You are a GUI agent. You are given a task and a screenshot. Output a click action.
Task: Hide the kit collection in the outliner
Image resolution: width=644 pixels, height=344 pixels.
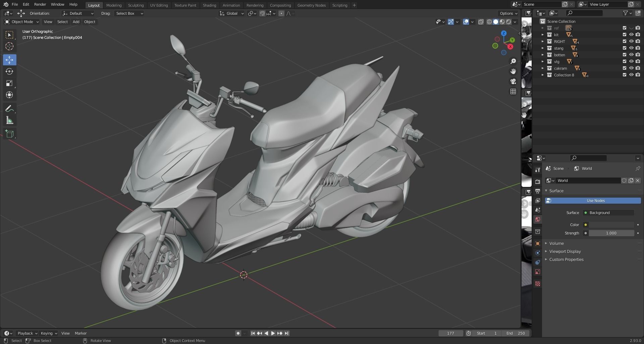point(631,35)
